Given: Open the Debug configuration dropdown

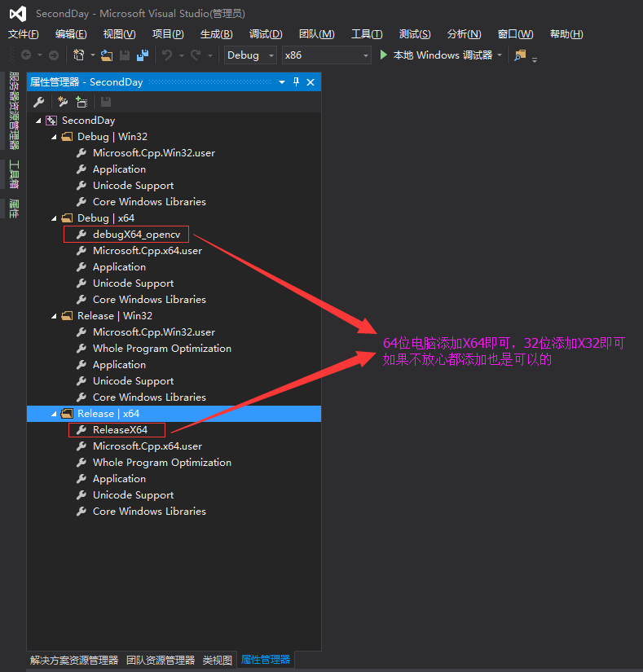Looking at the screenshot, I should 250,55.
